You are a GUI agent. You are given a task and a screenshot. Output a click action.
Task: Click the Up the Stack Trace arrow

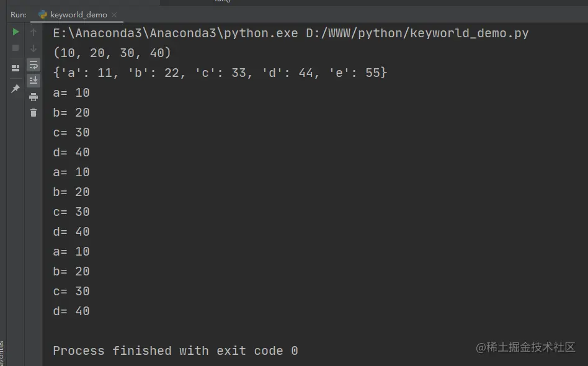click(33, 32)
